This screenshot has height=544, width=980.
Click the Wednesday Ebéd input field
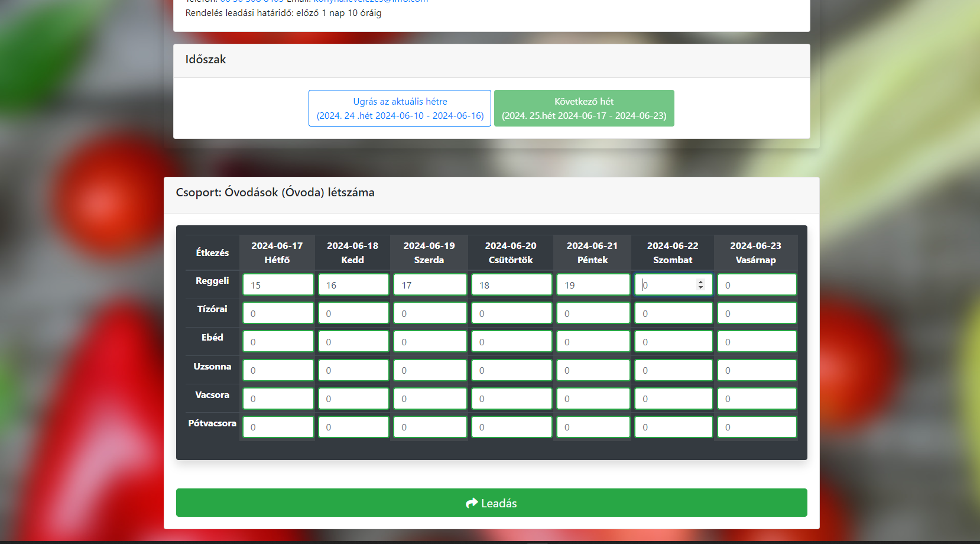[x=430, y=342]
